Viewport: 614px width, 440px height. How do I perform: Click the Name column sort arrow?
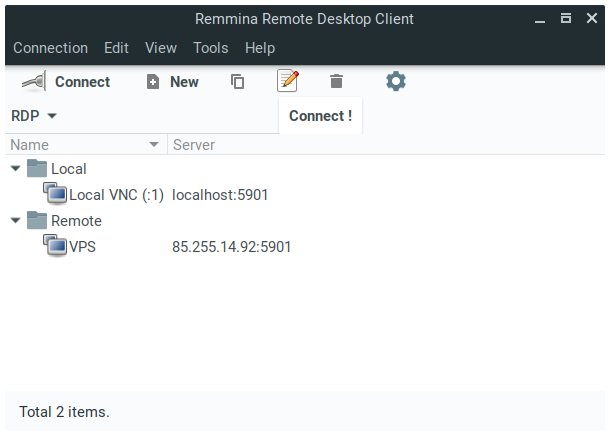pos(154,144)
